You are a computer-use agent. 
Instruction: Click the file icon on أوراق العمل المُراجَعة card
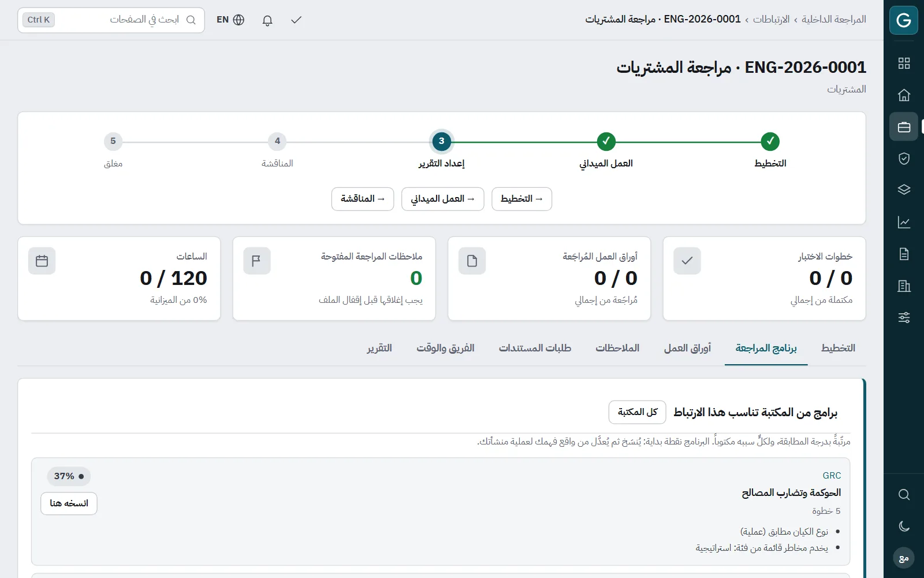click(x=472, y=261)
